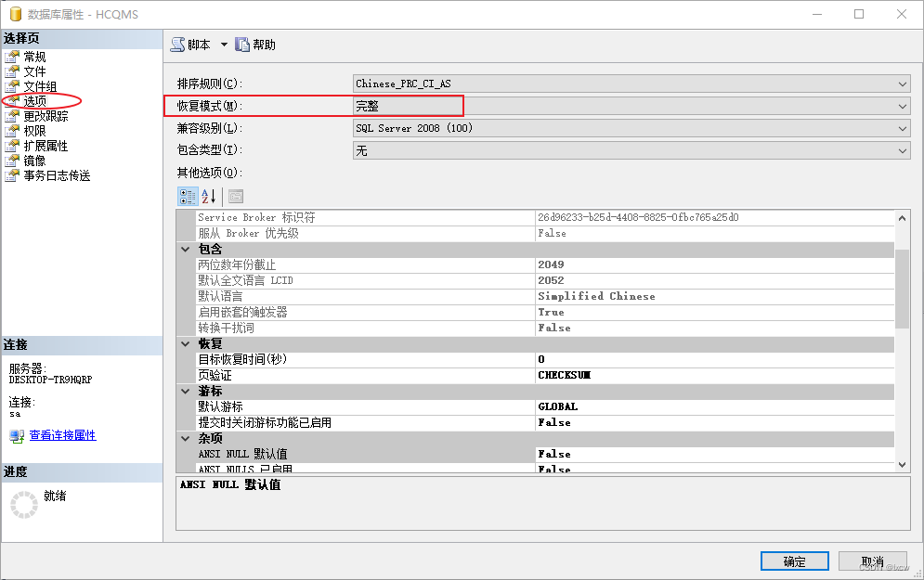Open the 脚本 dropdown arrow
Screen dimensions: 924x580
[x=224, y=45]
